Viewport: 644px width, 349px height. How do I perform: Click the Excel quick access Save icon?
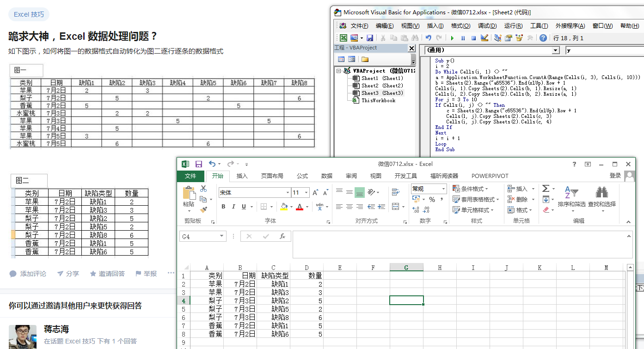pos(199,164)
